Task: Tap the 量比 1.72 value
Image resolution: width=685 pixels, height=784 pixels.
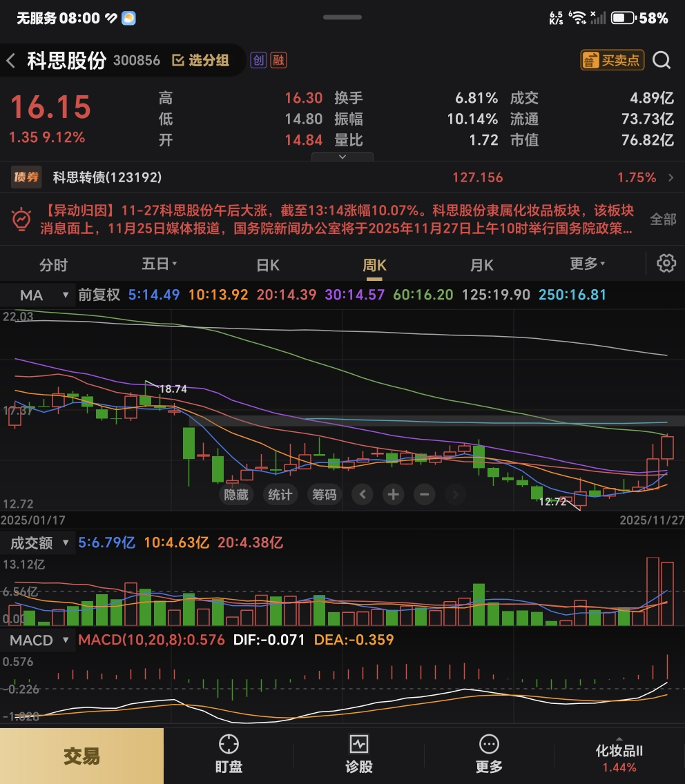Action: coord(483,140)
